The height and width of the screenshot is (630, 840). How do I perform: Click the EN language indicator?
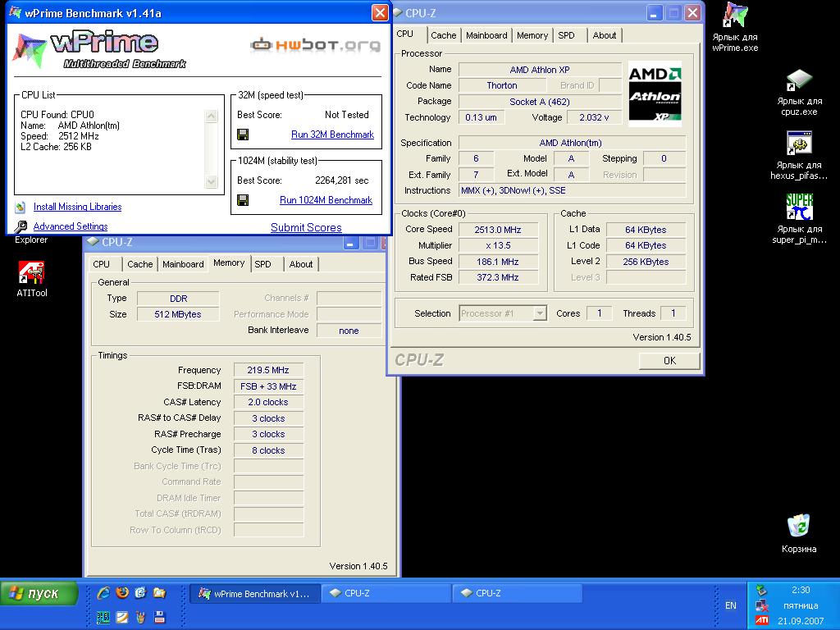coord(731,605)
